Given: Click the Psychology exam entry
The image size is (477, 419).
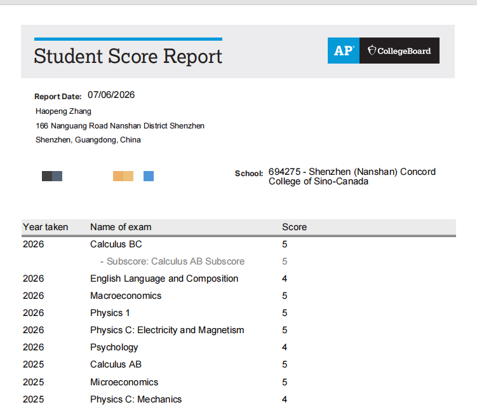Looking at the screenshot, I should (114, 348).
